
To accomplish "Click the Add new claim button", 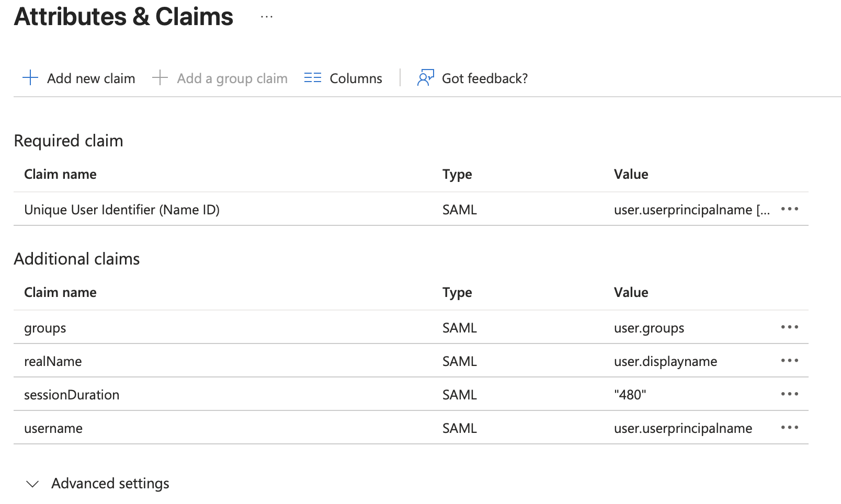I will tap(91, 78).
